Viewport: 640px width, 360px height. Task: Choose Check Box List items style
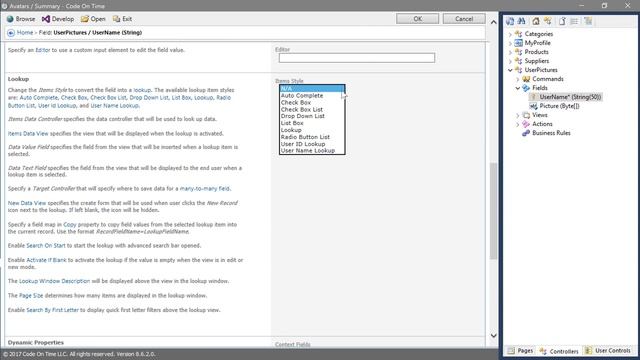tap(312, 109)
